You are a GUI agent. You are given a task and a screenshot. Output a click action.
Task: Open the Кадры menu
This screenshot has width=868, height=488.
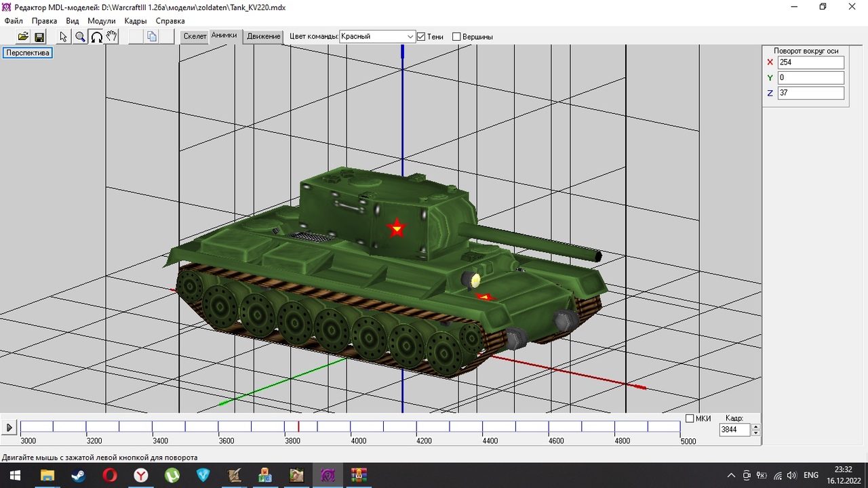pos(136,21)
